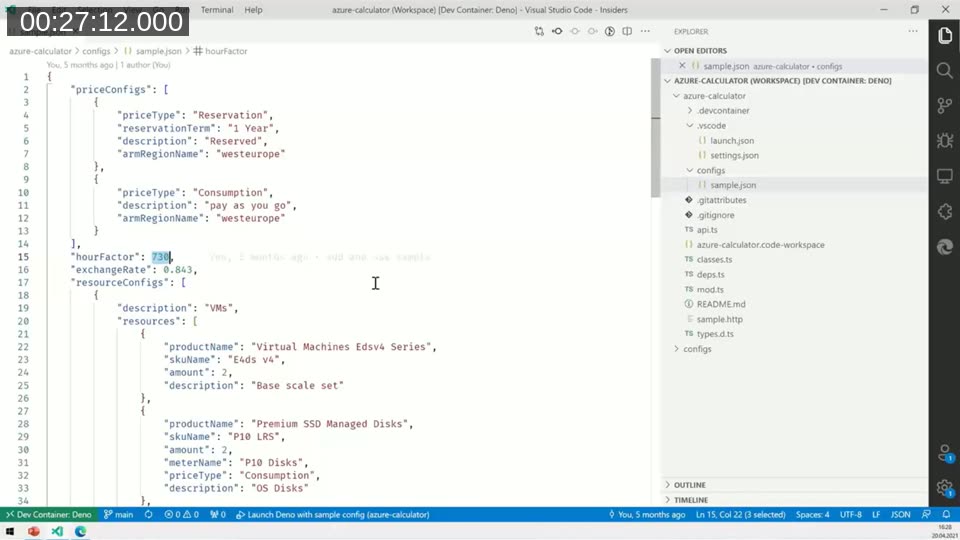Screen dimensions: 960x540
Task: Click the circular arrow icon in editor toolbar
Action: 610,31
